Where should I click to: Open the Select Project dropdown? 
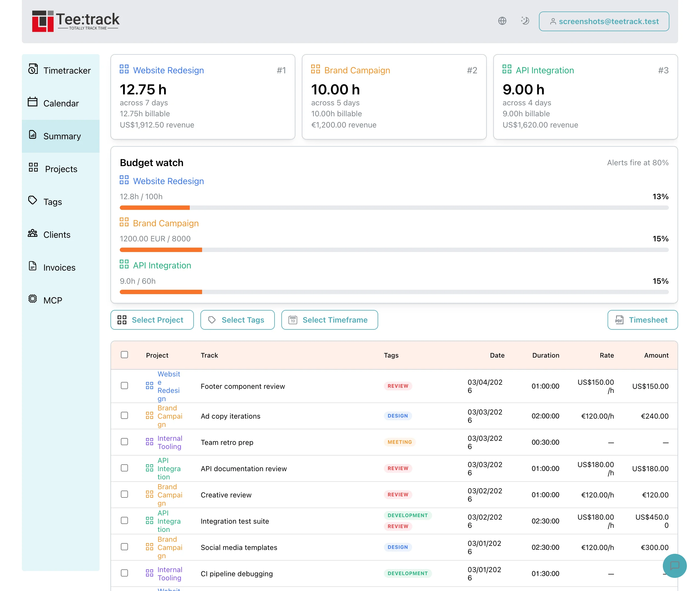pos(152,320)
